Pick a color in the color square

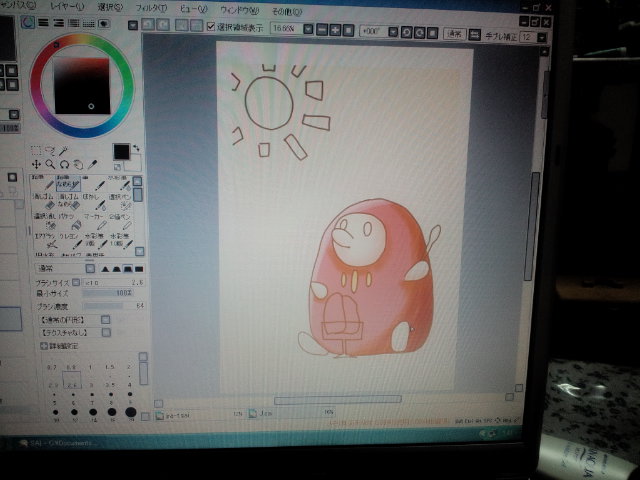pos(82,86)
